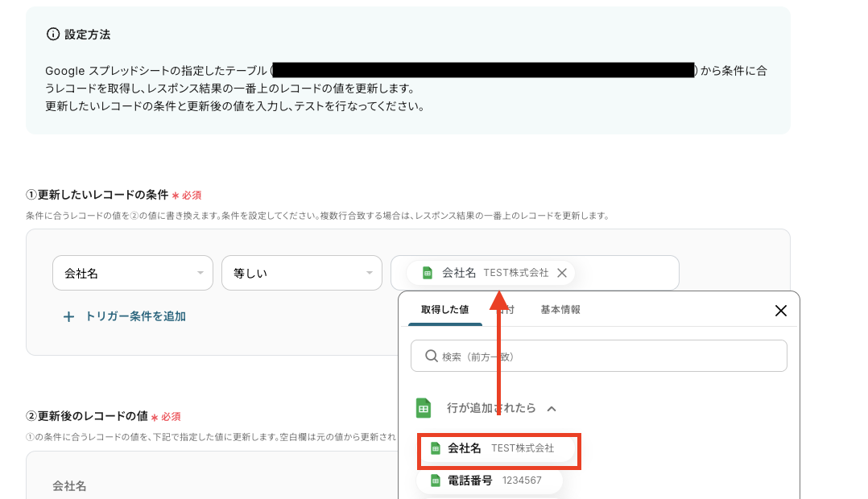
Task: Open the 等しい operator dropdown
Action: [x=302, y=273]
